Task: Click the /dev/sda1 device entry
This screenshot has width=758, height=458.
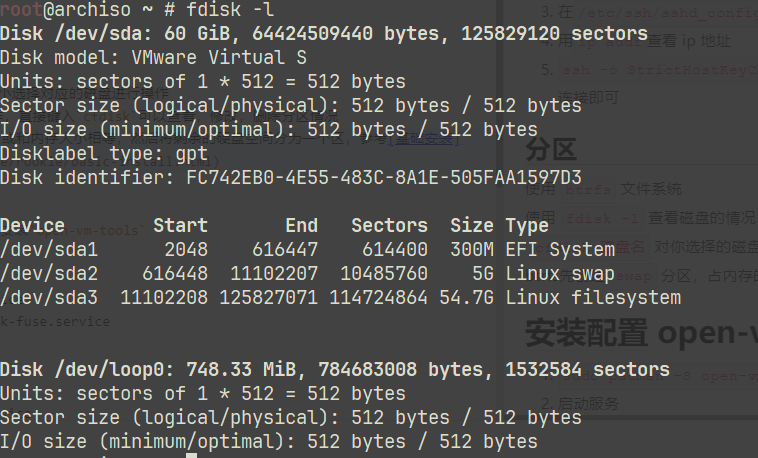Action: click(49, 250)
